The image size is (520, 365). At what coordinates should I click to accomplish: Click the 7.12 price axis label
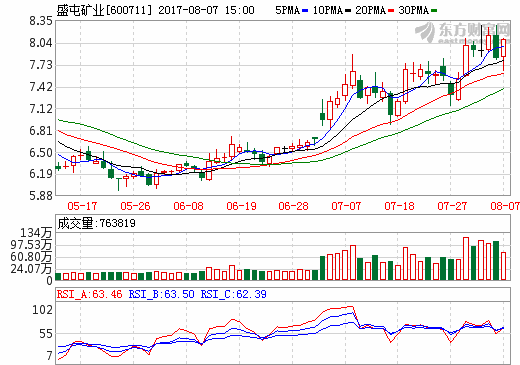coord(41,109)
